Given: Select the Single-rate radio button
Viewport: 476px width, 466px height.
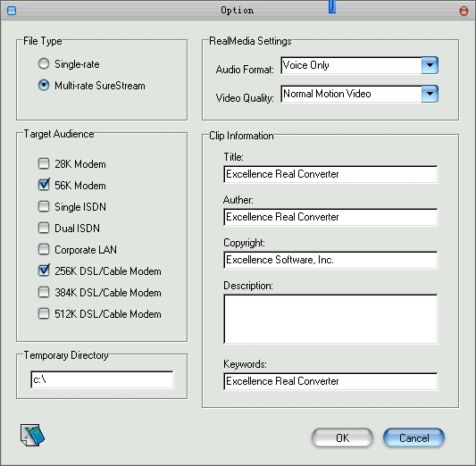Looking at the screenshot, I should [x=44, y=63].
